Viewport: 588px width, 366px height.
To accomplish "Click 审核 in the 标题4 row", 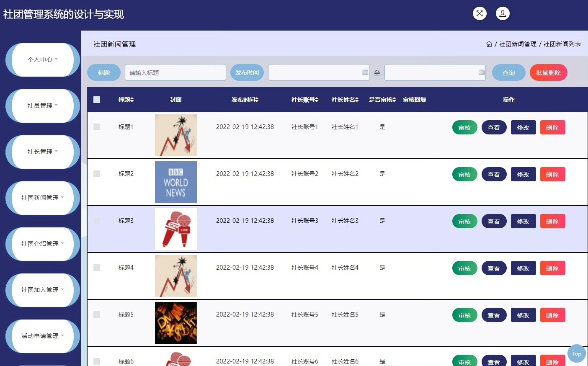I will [x=465, y=268].
